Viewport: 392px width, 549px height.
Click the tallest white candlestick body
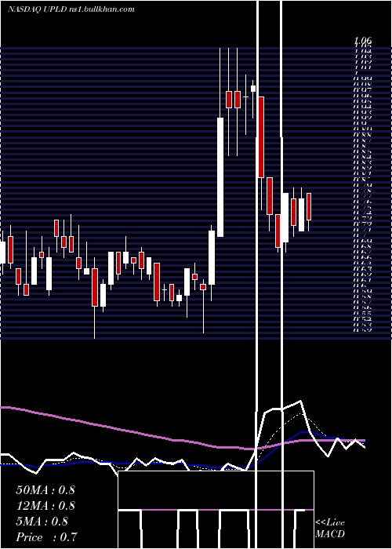coord(220,177)
